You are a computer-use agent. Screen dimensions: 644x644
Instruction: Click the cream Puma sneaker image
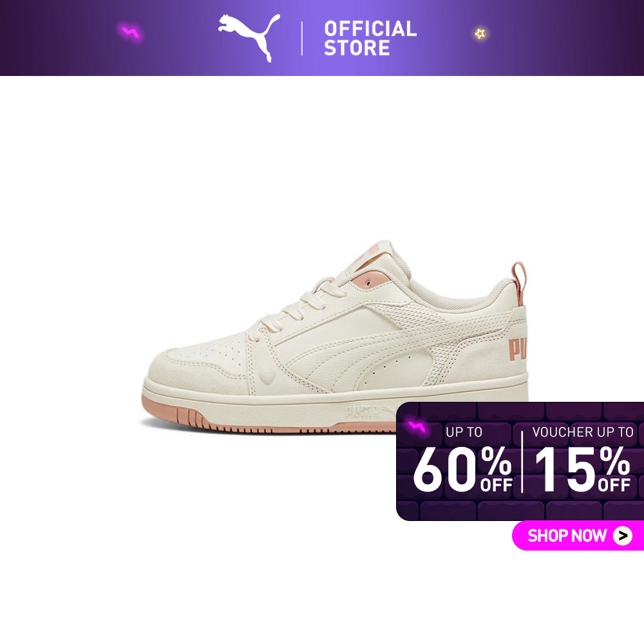[x=334, y=337]
